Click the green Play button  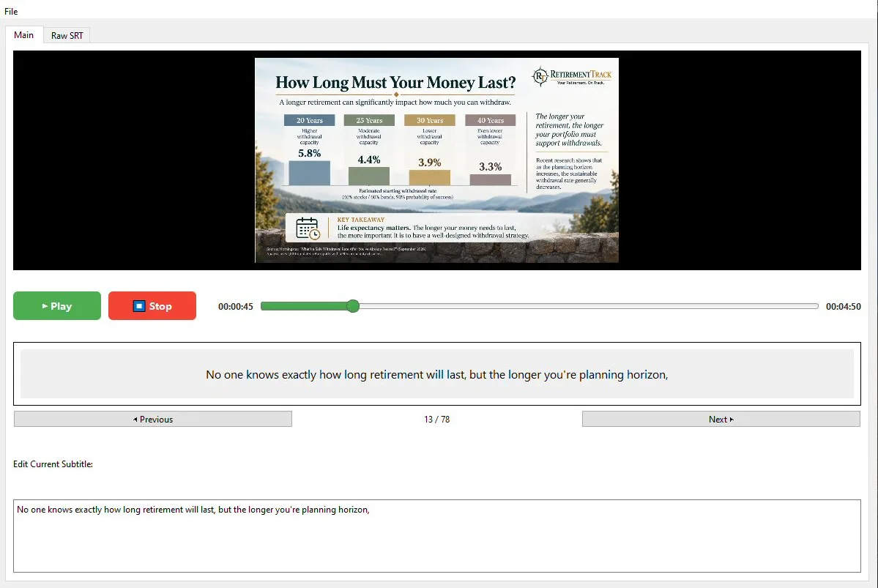point(57,306)
